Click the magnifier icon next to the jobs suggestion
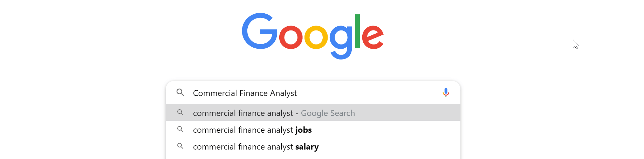Screen dimensions: 644x159 tap(180, 129)
